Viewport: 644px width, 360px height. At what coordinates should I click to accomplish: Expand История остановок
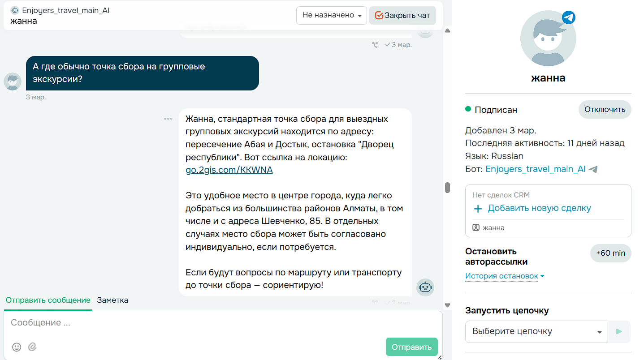501,276
